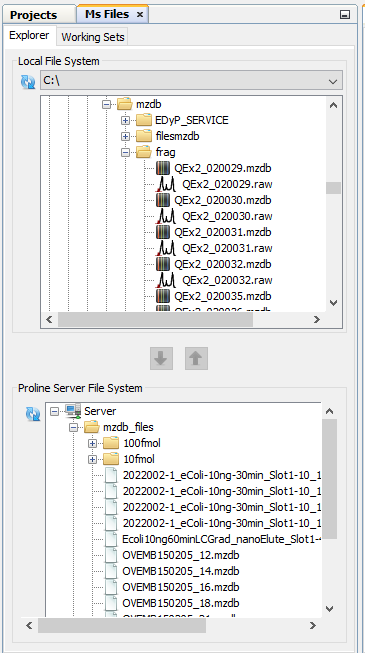Select QEx2_020032.mzdb file name
Image resolution: width=365 pixels, height=653 pixels.
[x=223, y=264]
